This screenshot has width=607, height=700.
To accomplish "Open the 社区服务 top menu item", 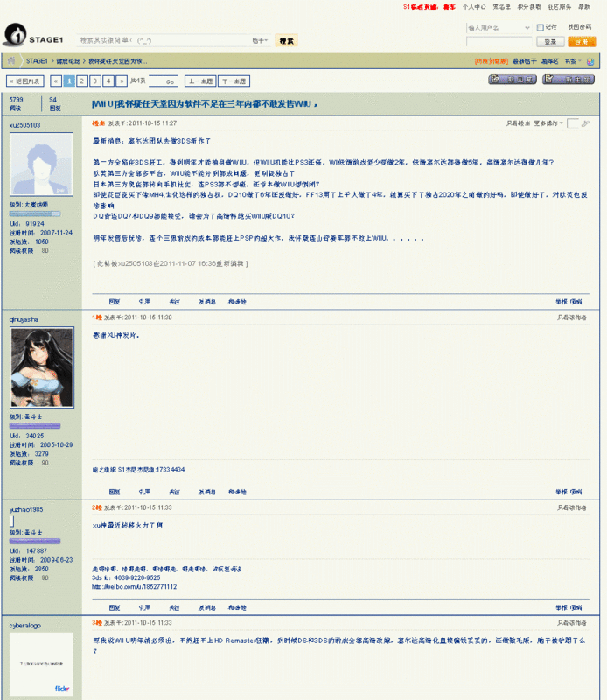I will pos(560,7).
